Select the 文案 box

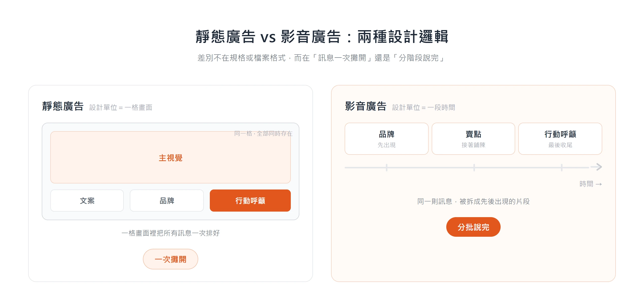click(x=87, y=201)
